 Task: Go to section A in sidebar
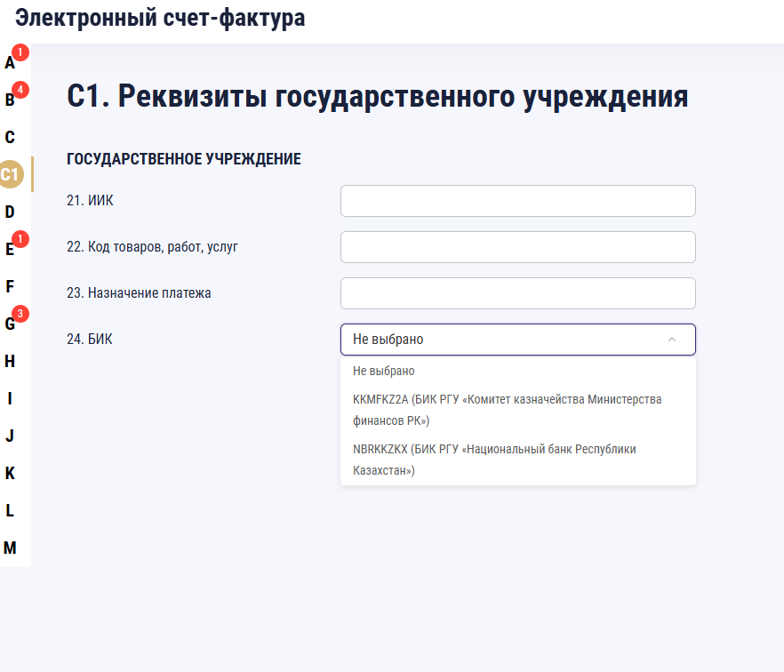click(x=11, y=62)
